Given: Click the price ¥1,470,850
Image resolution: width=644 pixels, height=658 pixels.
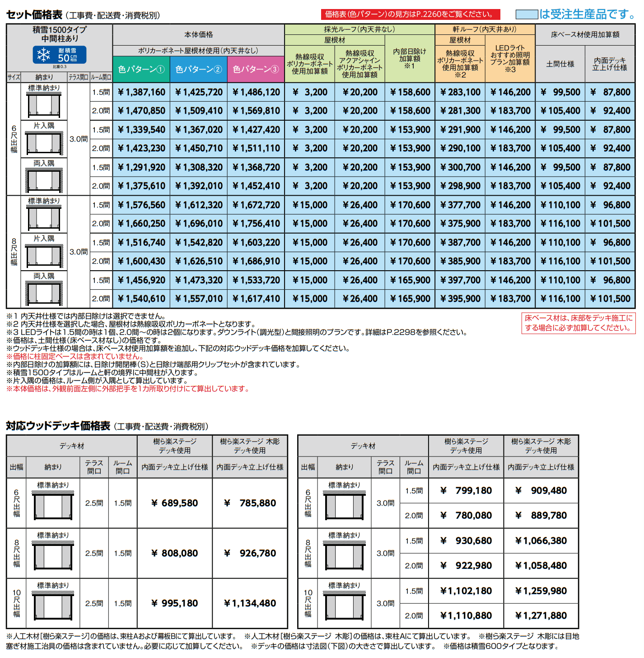Looking at the screenshot, I should 141,111.
